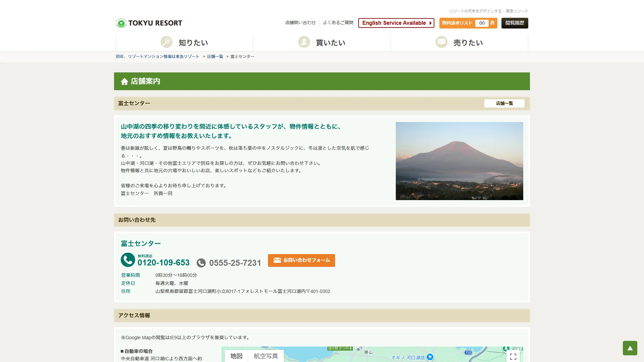Click the arrow on English Service button
The image size is (644, 362).
tap(430, 23)
